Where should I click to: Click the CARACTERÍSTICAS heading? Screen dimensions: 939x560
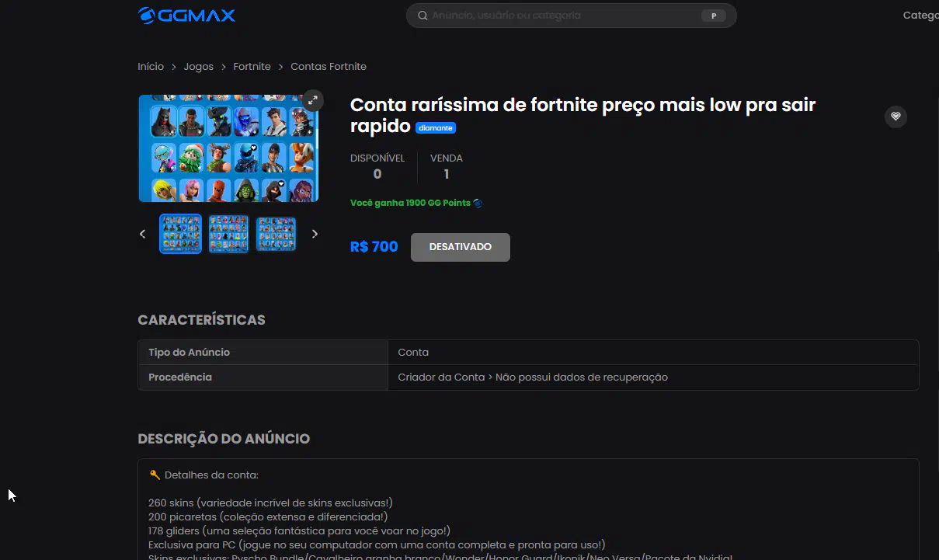[201, 320]
